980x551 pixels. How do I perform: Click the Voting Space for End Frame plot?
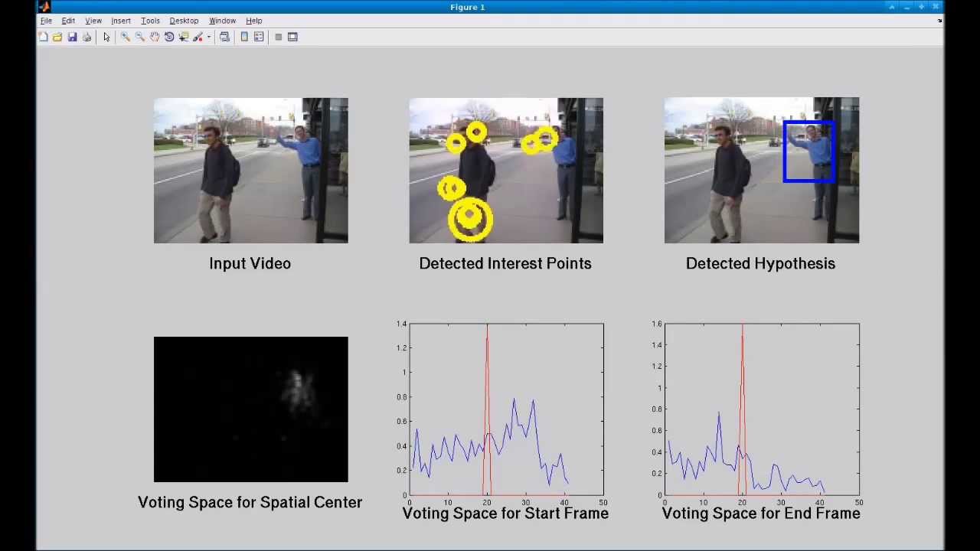click(x=762, y=409)
